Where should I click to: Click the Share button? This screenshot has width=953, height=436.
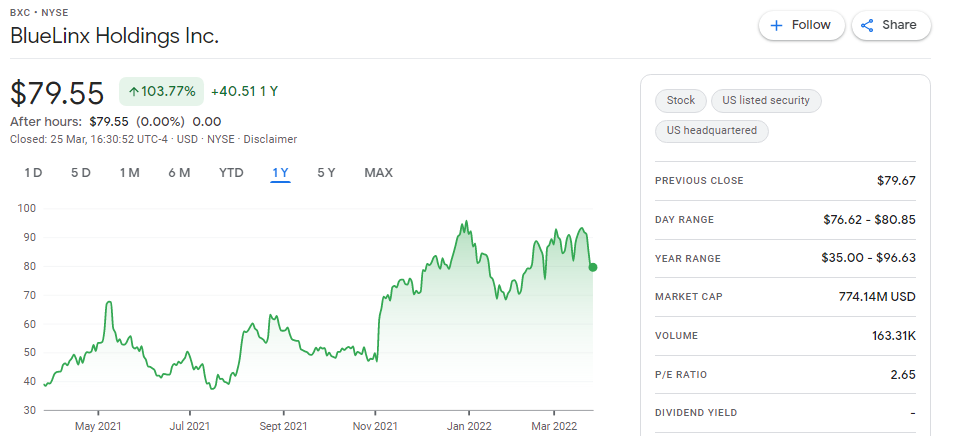pos(891,26)
